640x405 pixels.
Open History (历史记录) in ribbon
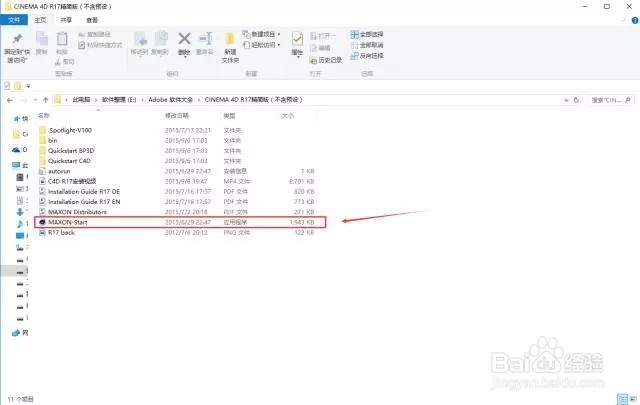coord(326,60)
